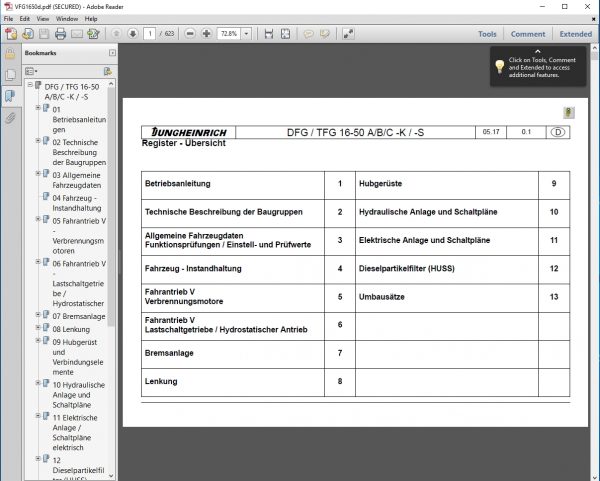600x481 pixels.
Task: Go to previous page arrow
Action: click(x=116, y=34)
